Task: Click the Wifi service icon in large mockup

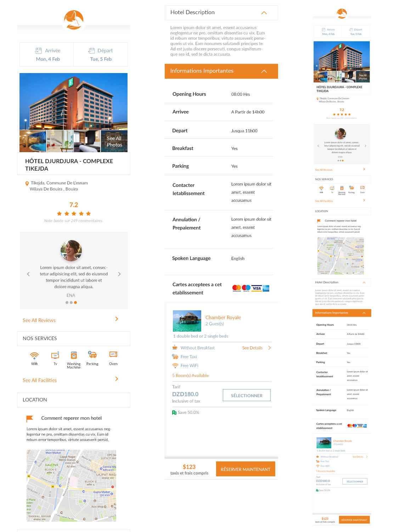Action: click(34, 355)
